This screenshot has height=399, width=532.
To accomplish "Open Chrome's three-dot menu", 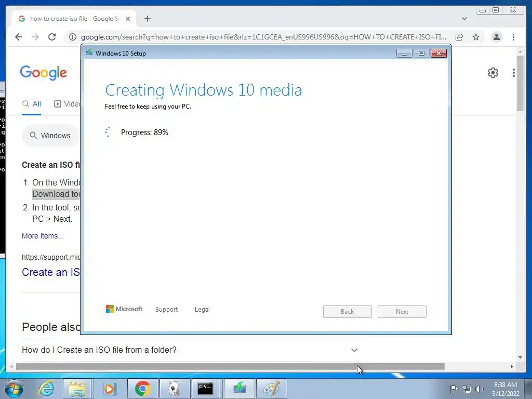I will point(514,37).
